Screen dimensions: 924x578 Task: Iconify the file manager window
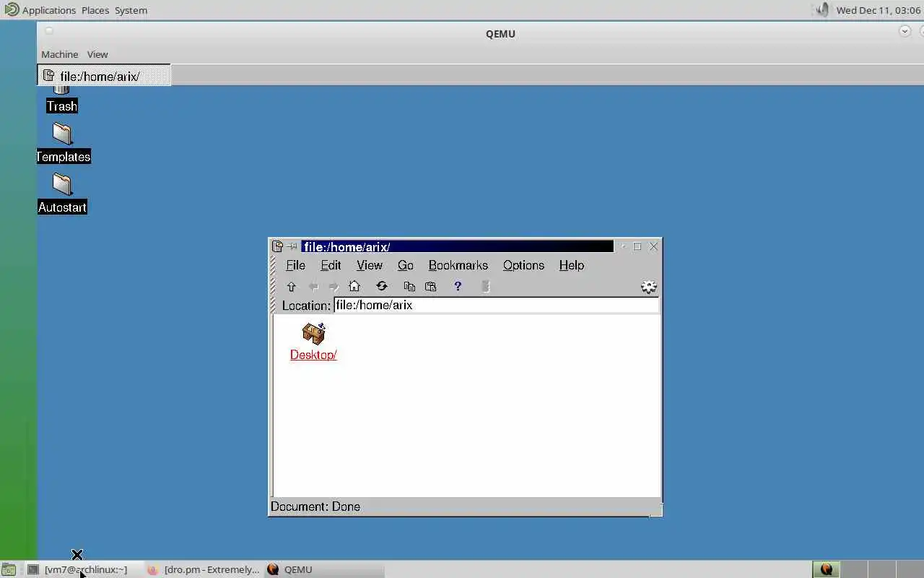[623, 246]
